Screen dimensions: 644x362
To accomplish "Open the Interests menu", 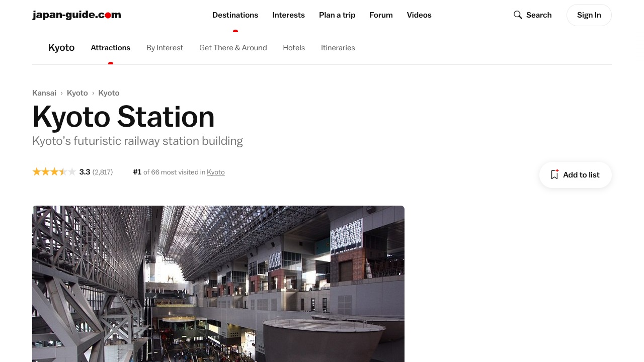I will pos(288,15).
